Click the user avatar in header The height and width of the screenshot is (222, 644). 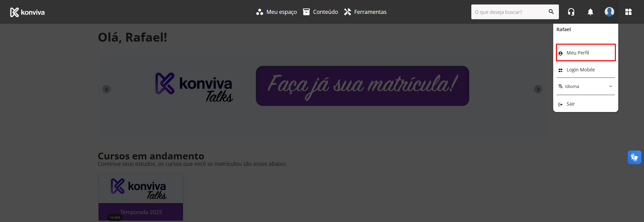[x=609, y=12]
